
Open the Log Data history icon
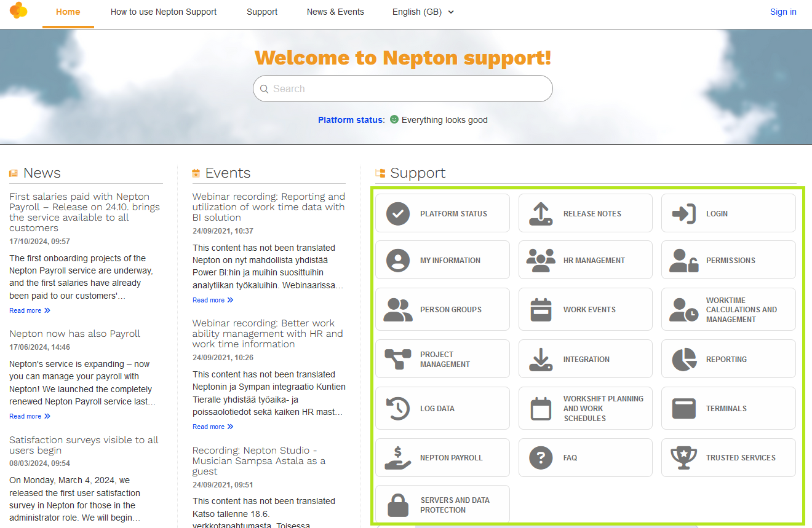coord(398,409)
